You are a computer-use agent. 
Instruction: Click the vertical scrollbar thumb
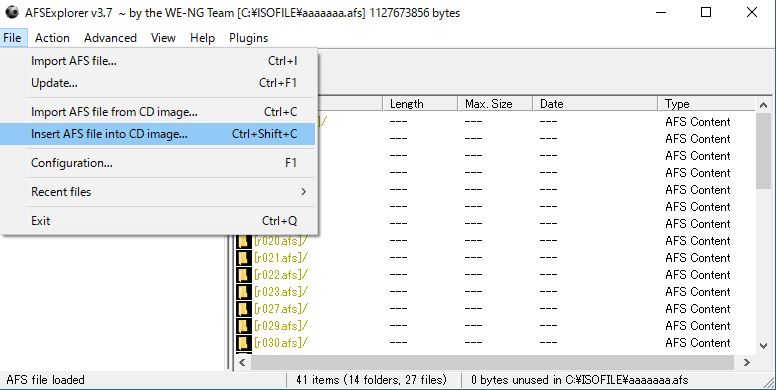[764, 150]
